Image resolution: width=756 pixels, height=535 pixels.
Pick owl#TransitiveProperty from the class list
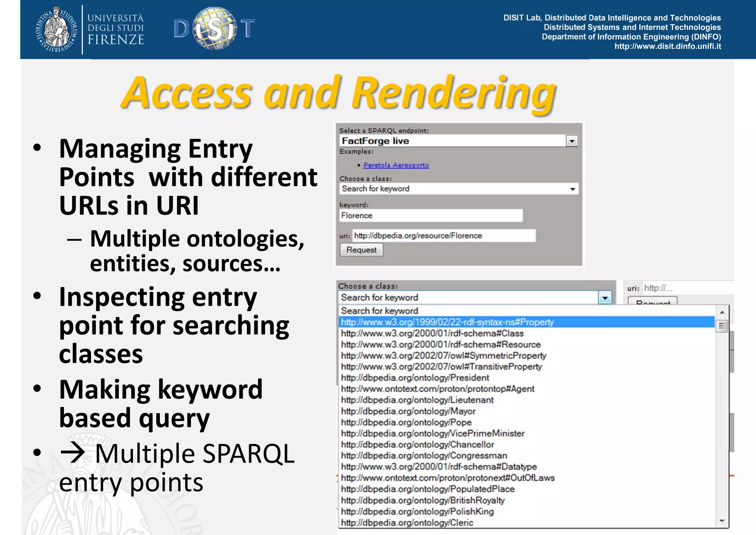tap(527, 367)
